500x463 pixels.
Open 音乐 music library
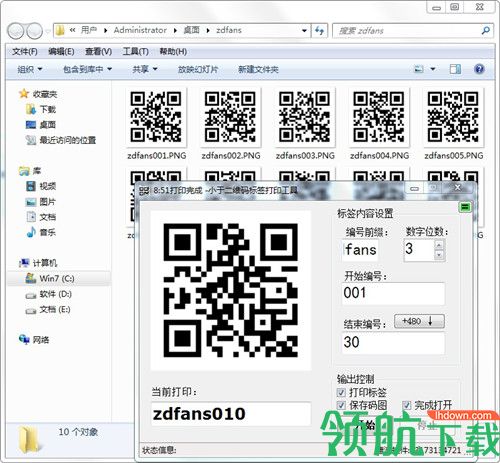pyautogui.click(x=41, y=232)
